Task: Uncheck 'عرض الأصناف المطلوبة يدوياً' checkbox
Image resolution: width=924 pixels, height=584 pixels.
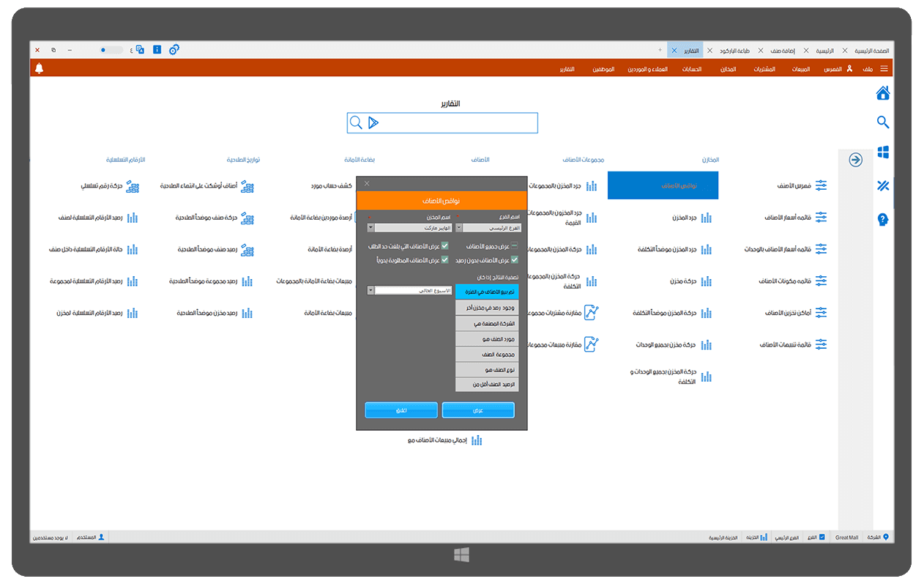Action: point(444,259)
